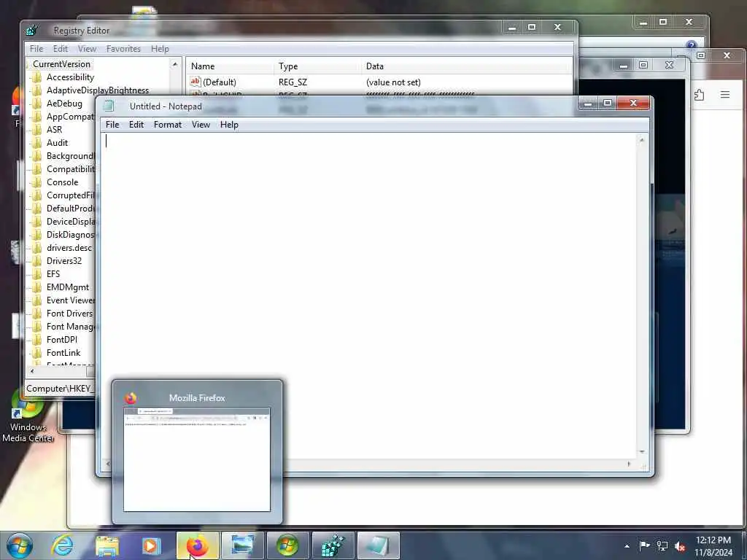
Task: Open Notepad View menu
Action: (x=201, y=125)
